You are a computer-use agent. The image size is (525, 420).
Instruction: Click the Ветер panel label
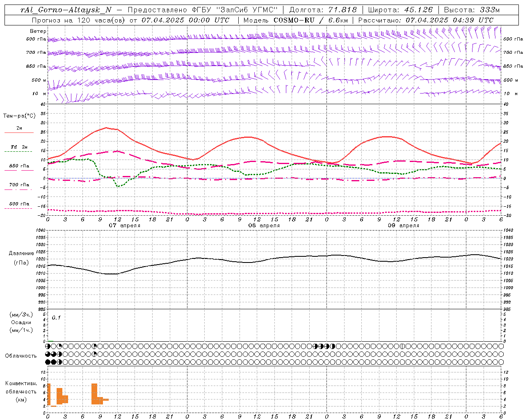(x=38, y=31)
